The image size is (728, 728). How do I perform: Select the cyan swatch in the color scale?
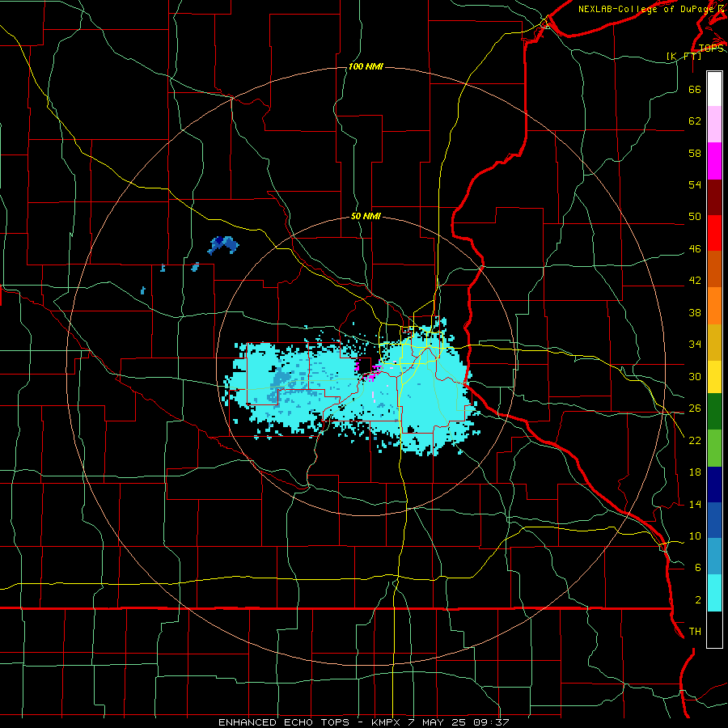coord(714,593)
